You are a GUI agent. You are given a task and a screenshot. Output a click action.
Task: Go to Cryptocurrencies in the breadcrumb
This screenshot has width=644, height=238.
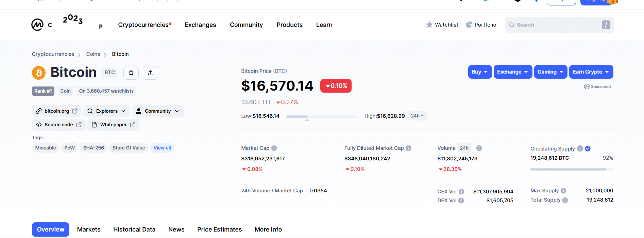tap(53, 54)
